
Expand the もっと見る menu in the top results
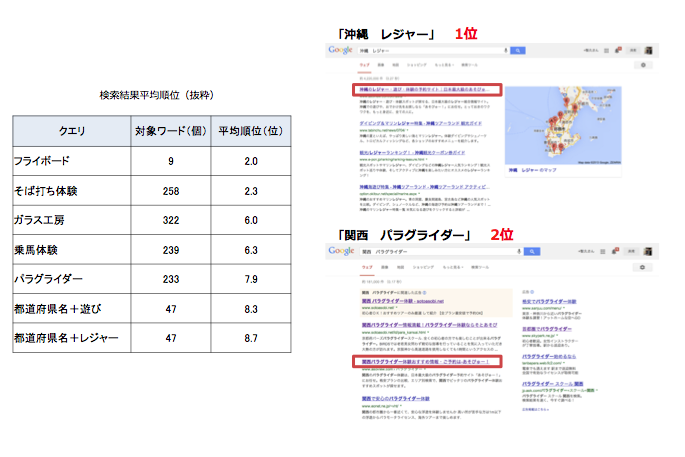coord(443,65)
